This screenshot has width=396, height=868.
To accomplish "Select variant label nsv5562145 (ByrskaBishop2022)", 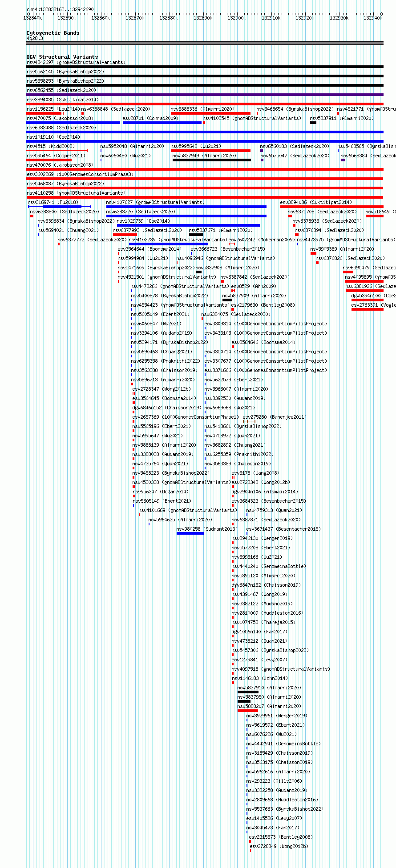I will point(65,72).
